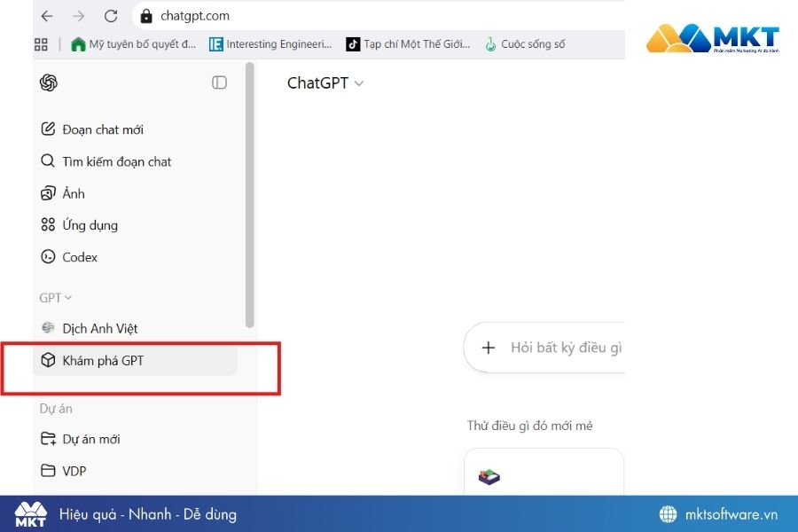This screenshot has width=798, height=532.
Task: Open the VDP project
Action: tap(135, 471)
